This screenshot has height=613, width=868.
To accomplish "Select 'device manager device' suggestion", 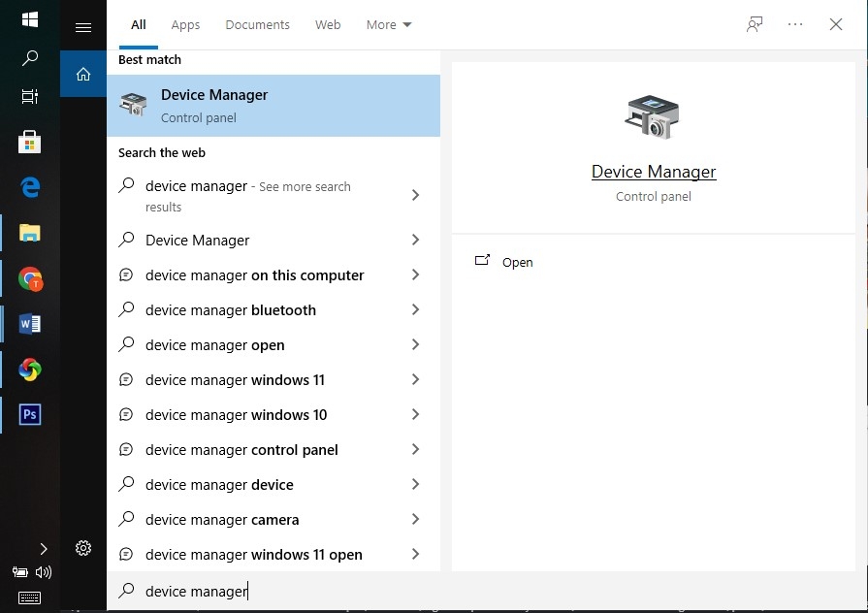I will 273,485.
